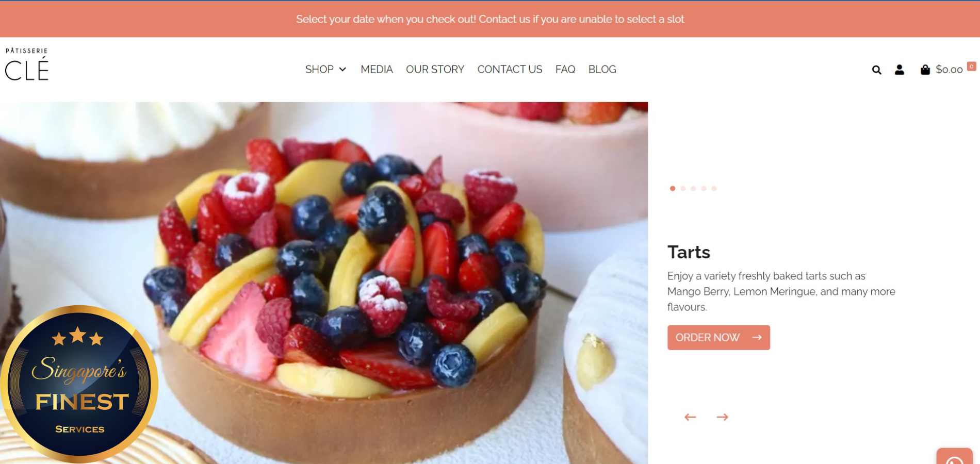Click the Singapore's Finest Services badge
This screenshot has width=980, height=464.
79,384
